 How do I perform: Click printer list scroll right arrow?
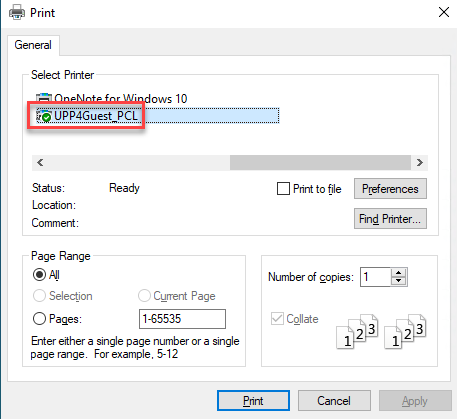coord(420,163)
